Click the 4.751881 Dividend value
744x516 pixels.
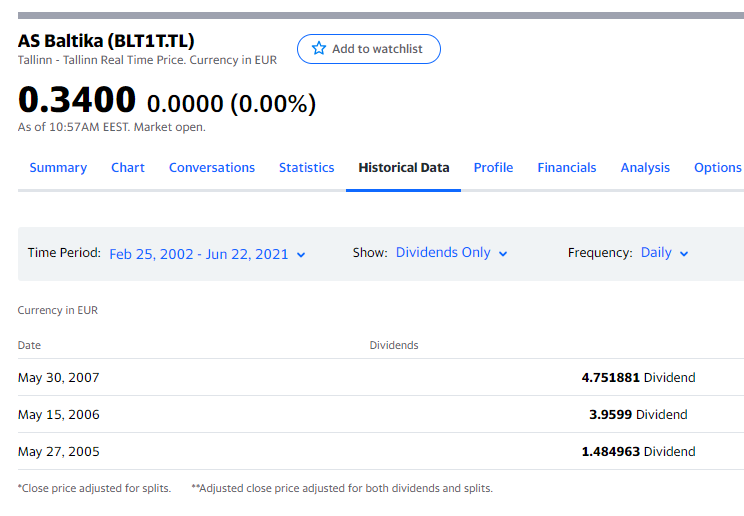pyautogui.click(x=638, y=377)
